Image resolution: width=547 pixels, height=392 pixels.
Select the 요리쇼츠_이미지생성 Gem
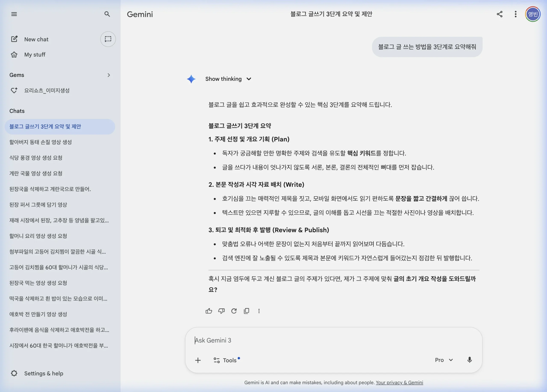click(x=47, y=90)
